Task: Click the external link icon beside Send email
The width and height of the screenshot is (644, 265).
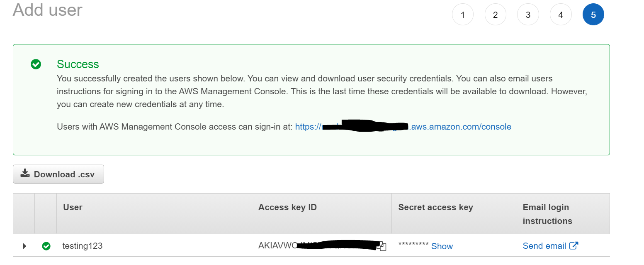Action: click(574, 245)
